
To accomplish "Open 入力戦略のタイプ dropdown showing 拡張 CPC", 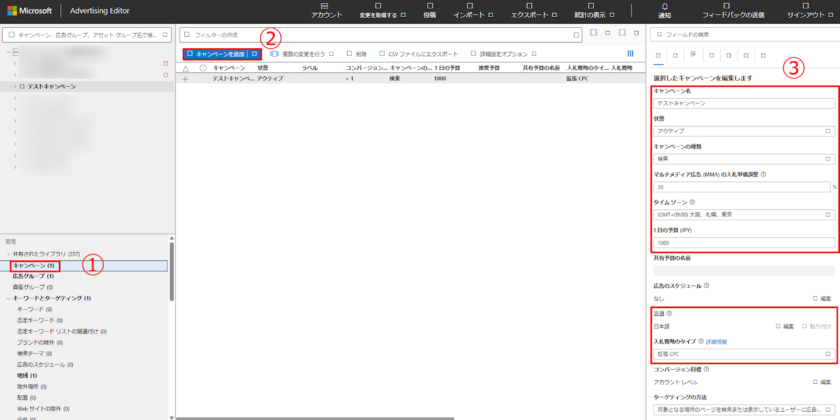I will click(x=743, y=354).
